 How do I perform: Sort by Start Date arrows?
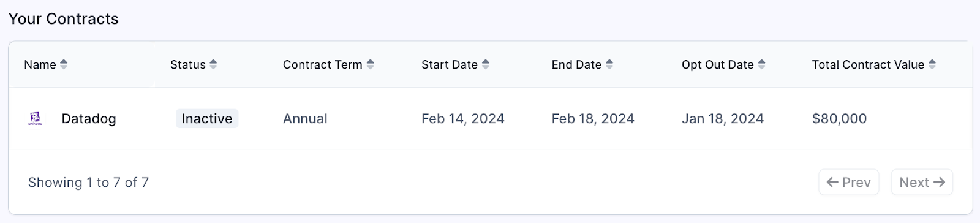coord(486,64)
